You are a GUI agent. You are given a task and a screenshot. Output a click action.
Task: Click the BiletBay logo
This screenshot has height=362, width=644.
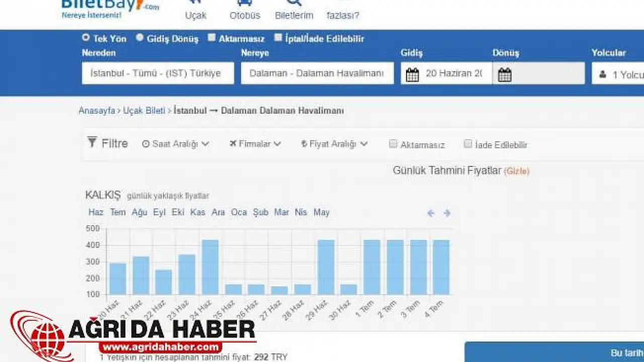coord(110,9)
